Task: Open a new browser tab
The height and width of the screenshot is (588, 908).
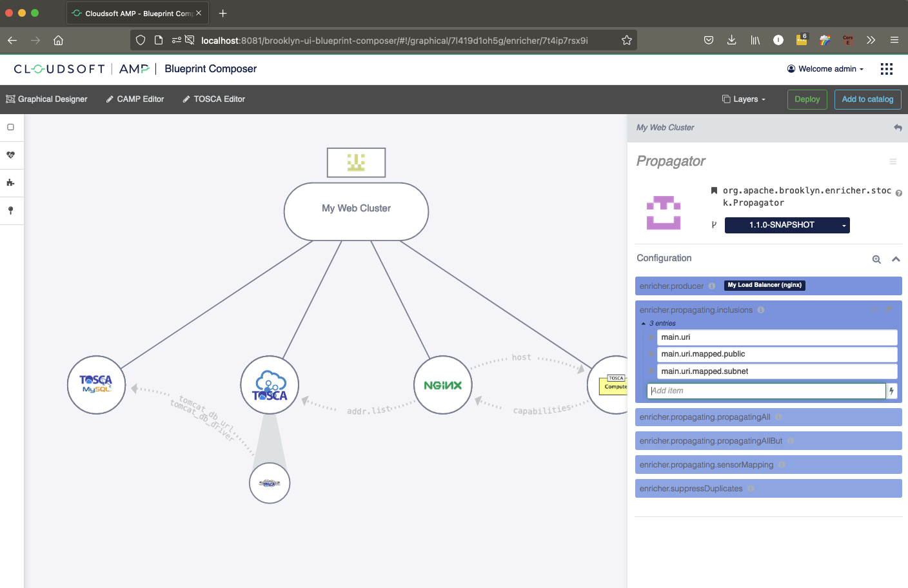Action: coord(223,13)
